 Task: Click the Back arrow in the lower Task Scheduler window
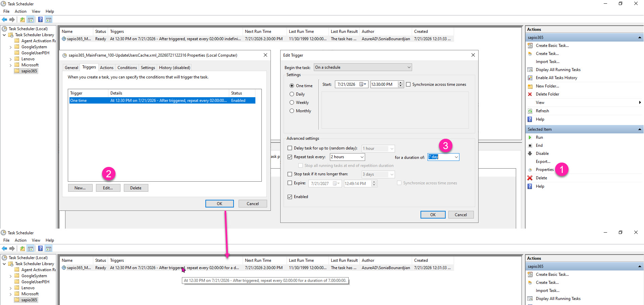point(4,248)
